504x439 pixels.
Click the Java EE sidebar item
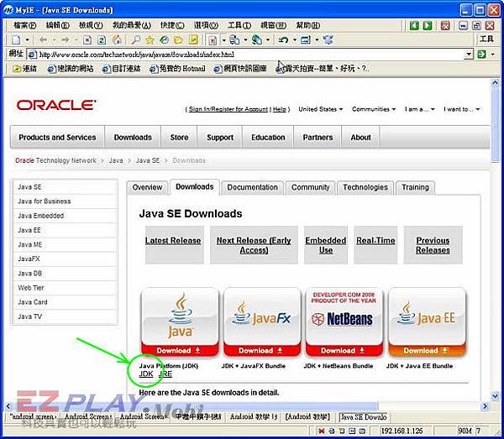(x=65, y=230)
